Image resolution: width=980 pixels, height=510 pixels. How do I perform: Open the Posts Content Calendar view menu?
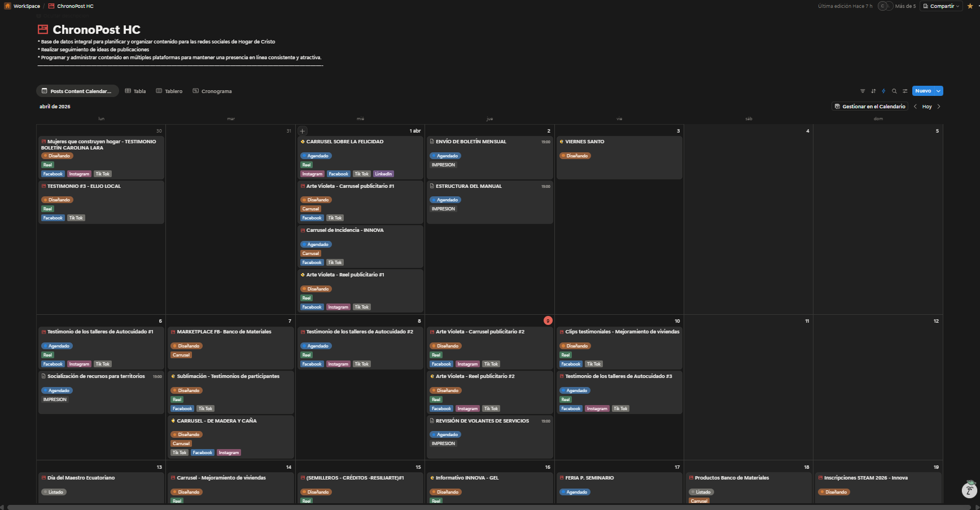coord(77,91)
